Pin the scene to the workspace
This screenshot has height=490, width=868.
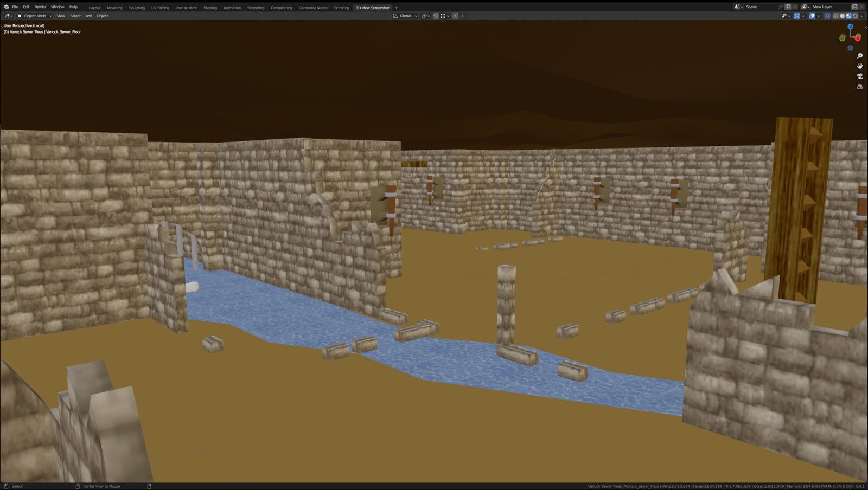781,7
